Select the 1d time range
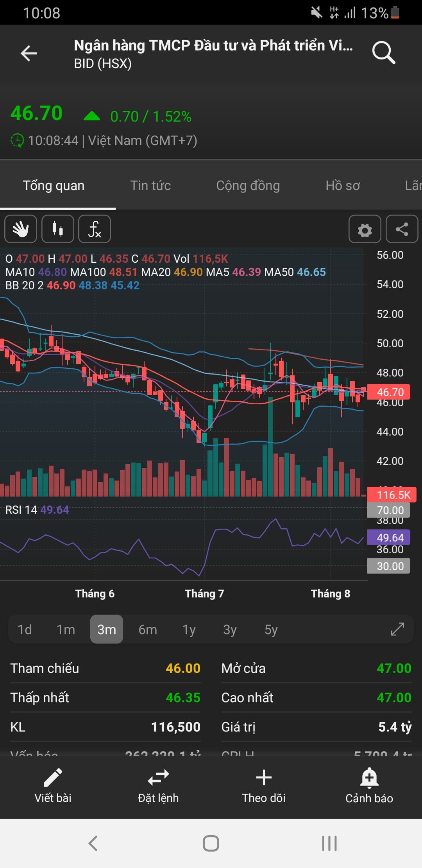The width and height of the screenshot is (422, 868). tap(25, 629)
